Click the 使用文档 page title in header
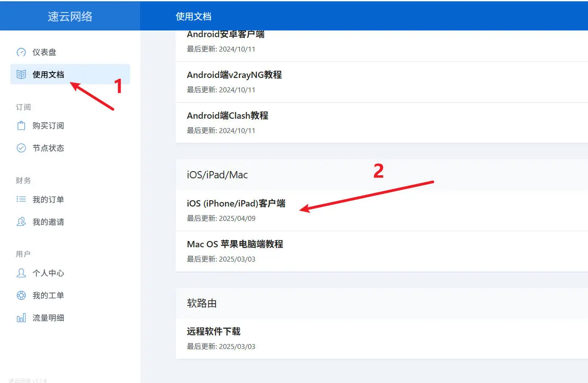Screen dimensions: 588x383 (x=193, y=17)
